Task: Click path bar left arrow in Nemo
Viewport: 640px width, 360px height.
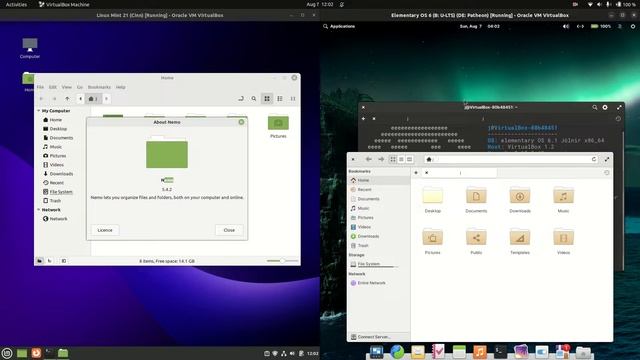Action: [x=80, y=98]
